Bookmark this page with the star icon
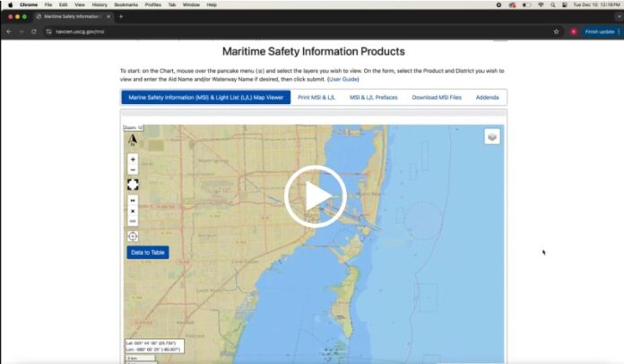The image size is (624, 364). pyautogui.click(x=557, y=31)
